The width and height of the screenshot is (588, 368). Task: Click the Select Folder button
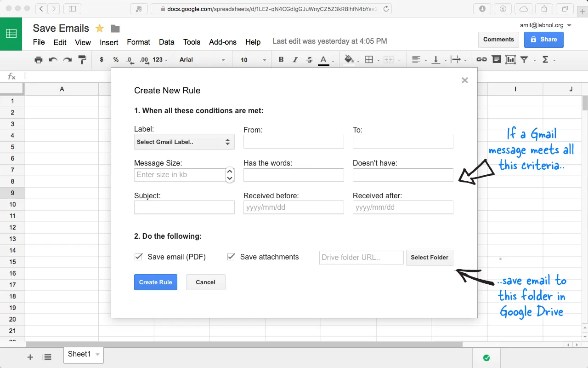pos(429,258)
